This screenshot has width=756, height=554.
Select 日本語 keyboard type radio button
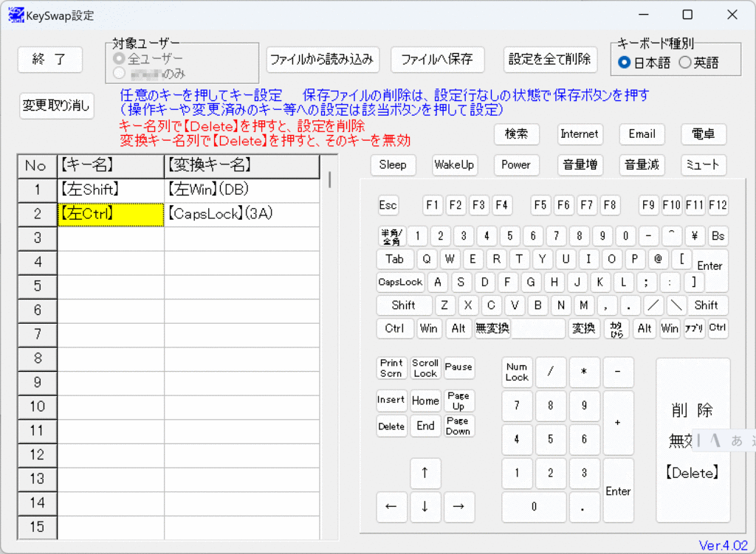point(625,63)
